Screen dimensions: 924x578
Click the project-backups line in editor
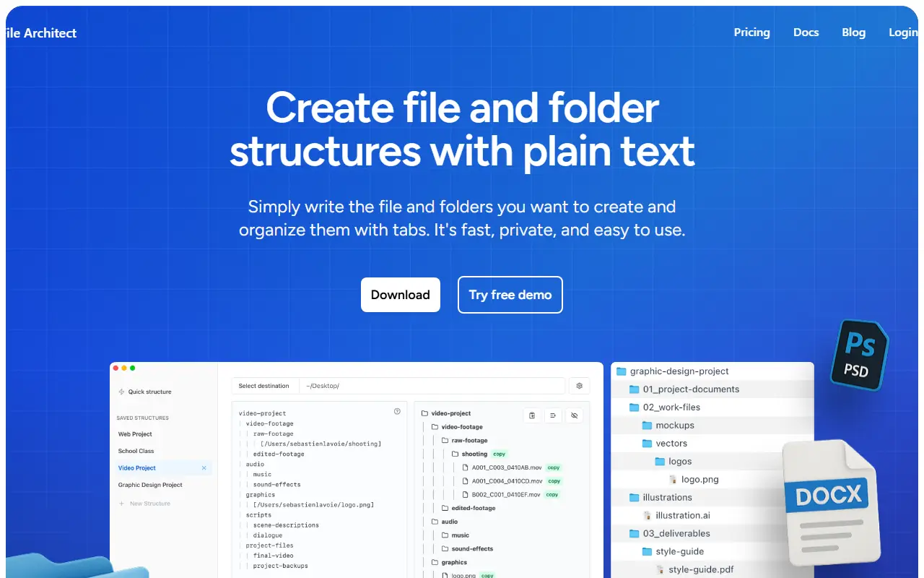(280, 566)
